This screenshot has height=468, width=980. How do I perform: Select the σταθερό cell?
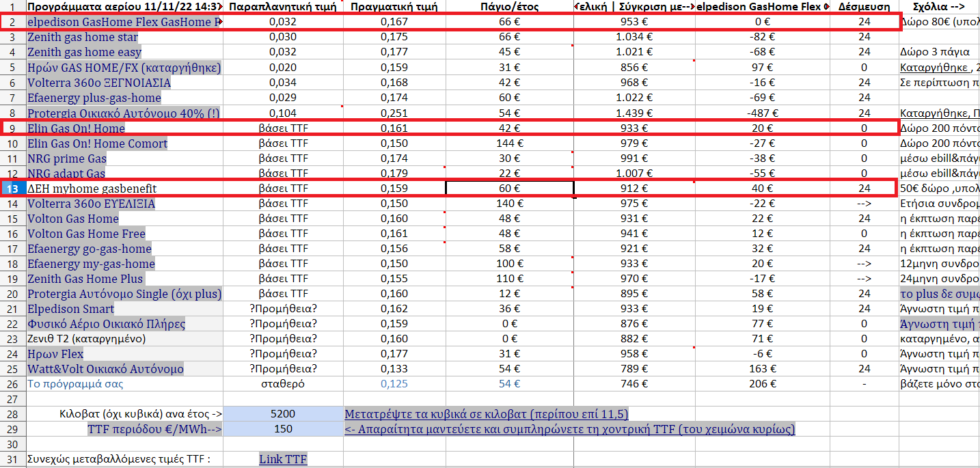[283, 384]
